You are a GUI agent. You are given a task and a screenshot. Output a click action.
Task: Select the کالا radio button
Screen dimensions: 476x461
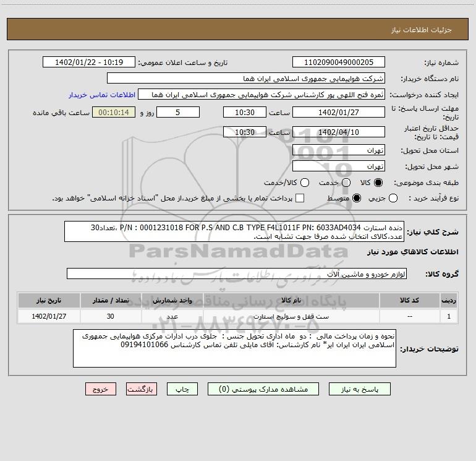tap(378, 183)
